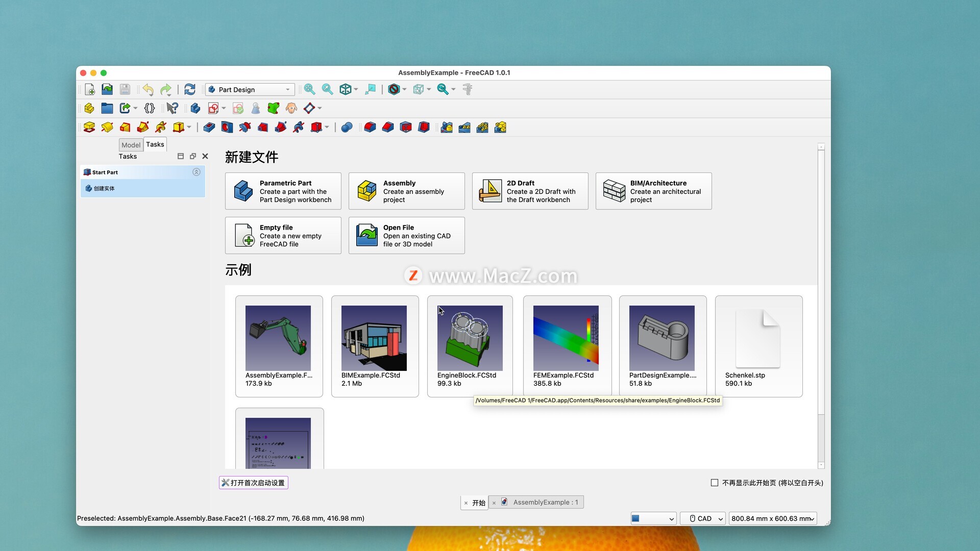Click the yellow Create part icon

tap(89, 108)
